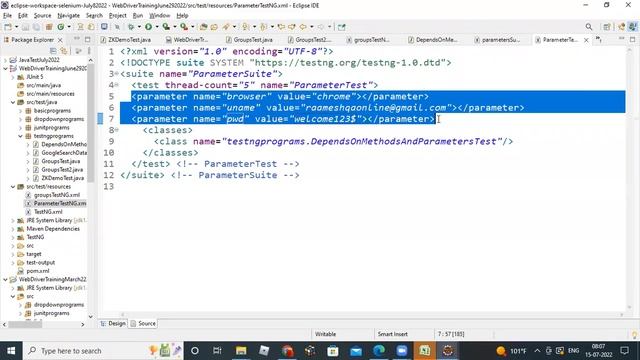Open the notification center on taskbar
Image resolution: width=640 pixels, height=360 pixels.
625,351
